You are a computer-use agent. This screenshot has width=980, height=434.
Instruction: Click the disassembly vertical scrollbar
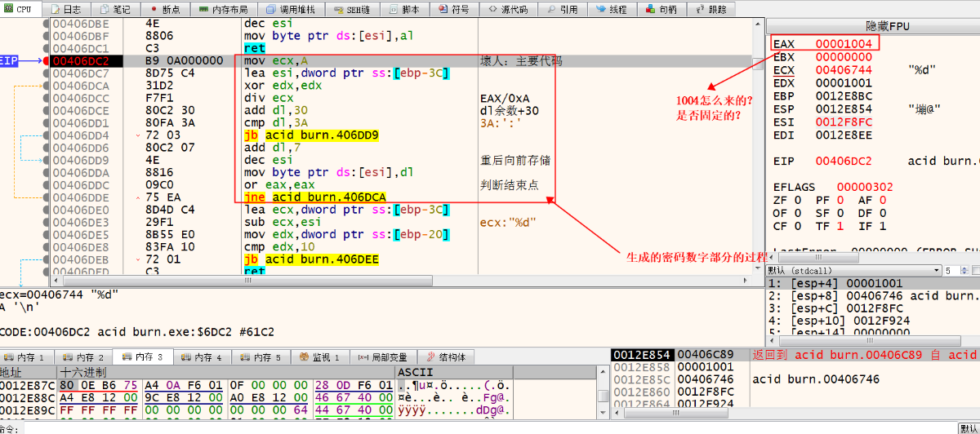[757, 147]
